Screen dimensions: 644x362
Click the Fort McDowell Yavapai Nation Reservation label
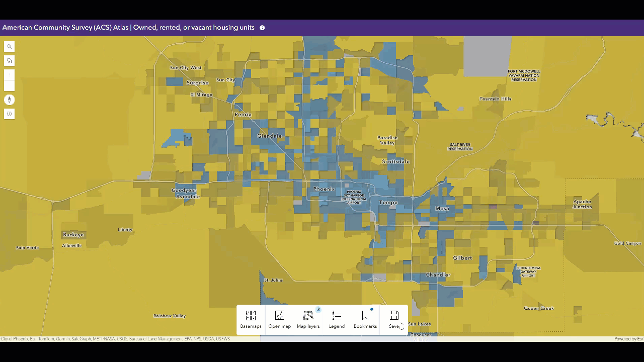click(524, 75)
